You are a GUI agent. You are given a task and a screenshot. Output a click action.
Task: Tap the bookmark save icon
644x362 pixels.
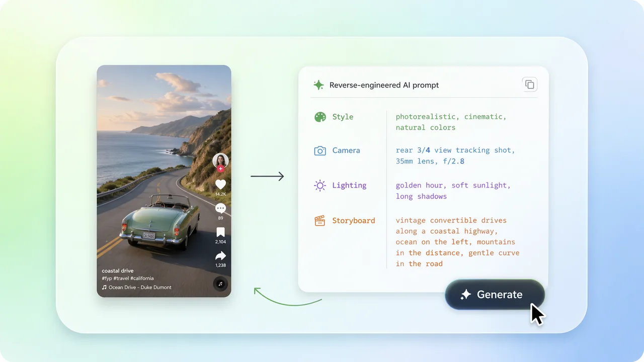pos(220,232)
